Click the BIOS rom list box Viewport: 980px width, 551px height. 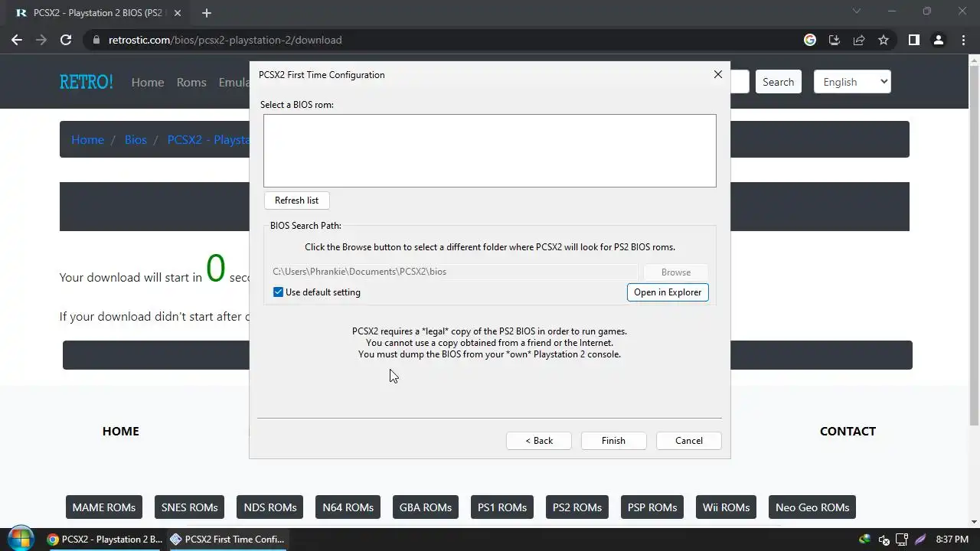tap(490, 151)
